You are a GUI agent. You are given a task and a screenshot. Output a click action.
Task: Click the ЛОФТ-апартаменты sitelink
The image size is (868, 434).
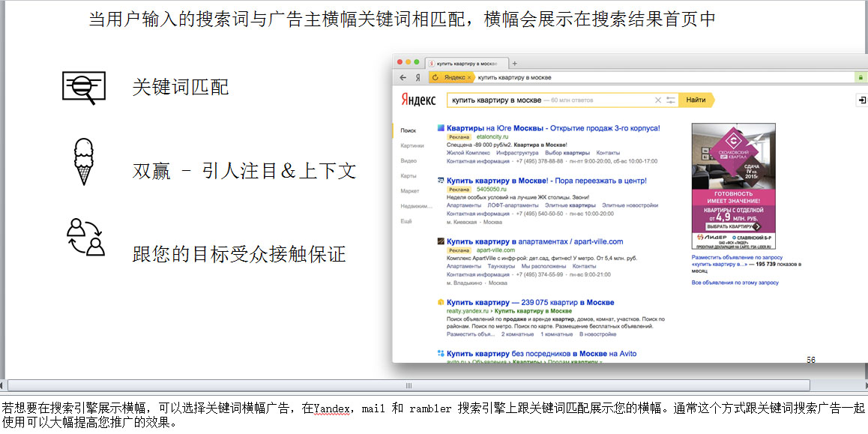click(x=513, y=205)
